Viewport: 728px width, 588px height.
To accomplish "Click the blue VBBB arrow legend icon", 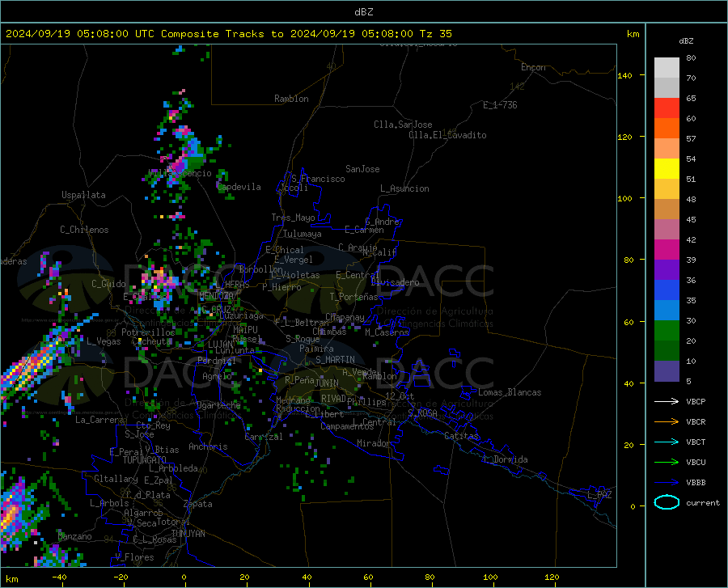I will pos(667,483).
